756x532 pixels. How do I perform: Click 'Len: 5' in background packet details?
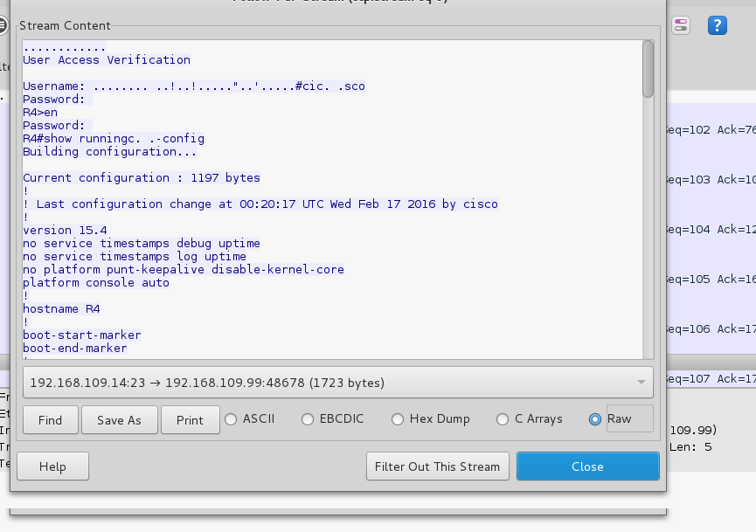[x=690, y=446]
